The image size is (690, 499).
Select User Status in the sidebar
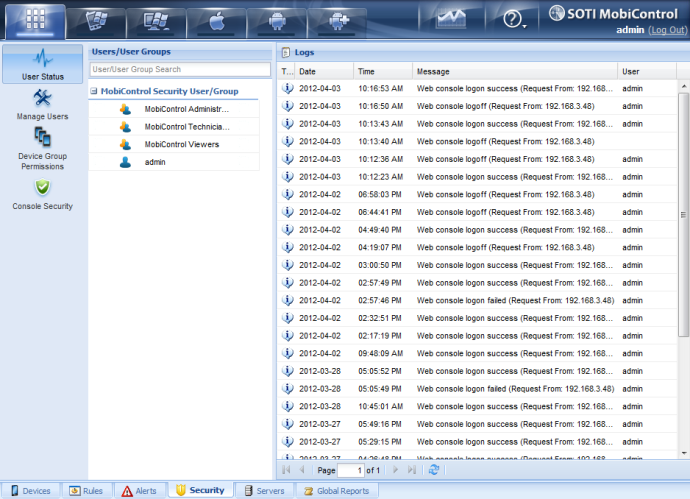coord(43,64)
